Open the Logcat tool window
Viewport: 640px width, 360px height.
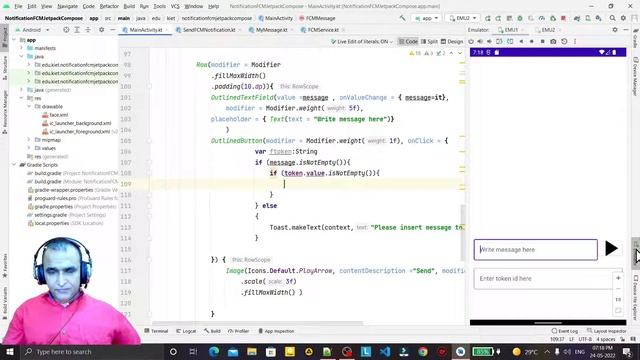(186, 331)
